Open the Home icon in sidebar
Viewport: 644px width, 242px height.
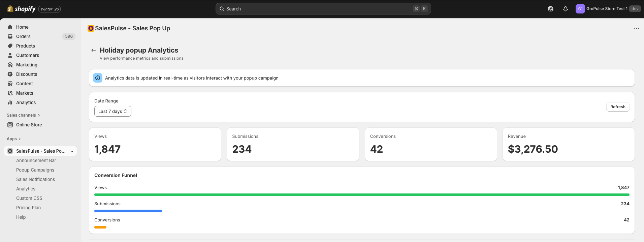[x=10, y=27]
